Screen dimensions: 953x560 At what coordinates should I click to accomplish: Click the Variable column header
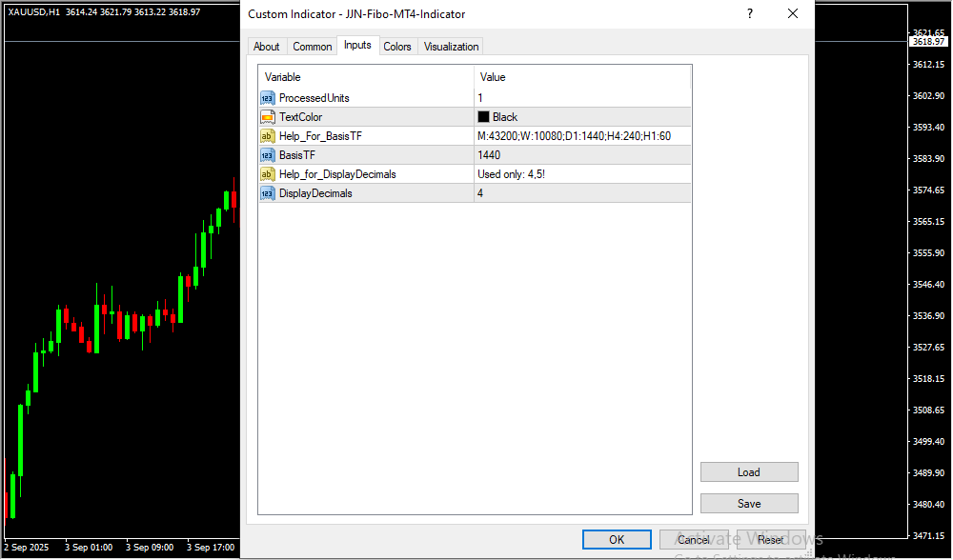(x=366, y=77)
